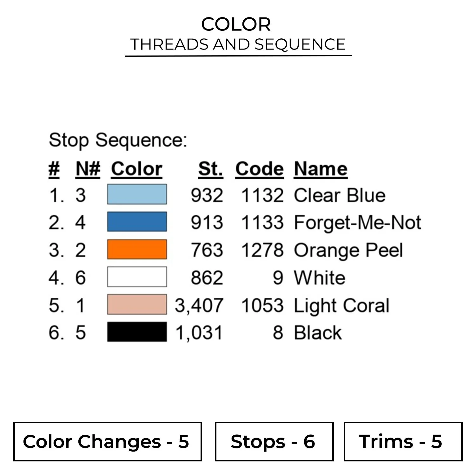The height and width of the screenshot is (476, 476).
Task: Click the THREADS AND SEQUENCE subtitle
Action: coord(238,44)
